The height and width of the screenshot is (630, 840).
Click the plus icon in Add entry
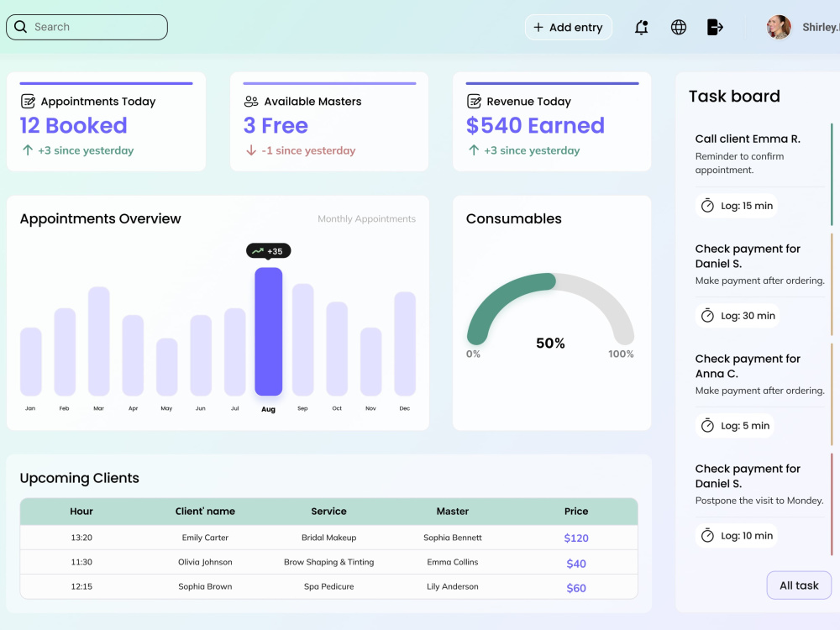(538, 28)
